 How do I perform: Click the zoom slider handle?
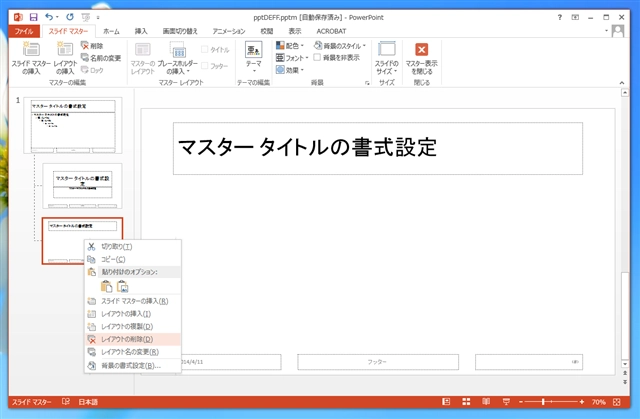[x=543, y=402]
